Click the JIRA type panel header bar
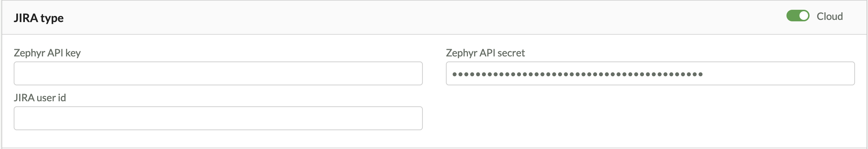 [433, 18]
